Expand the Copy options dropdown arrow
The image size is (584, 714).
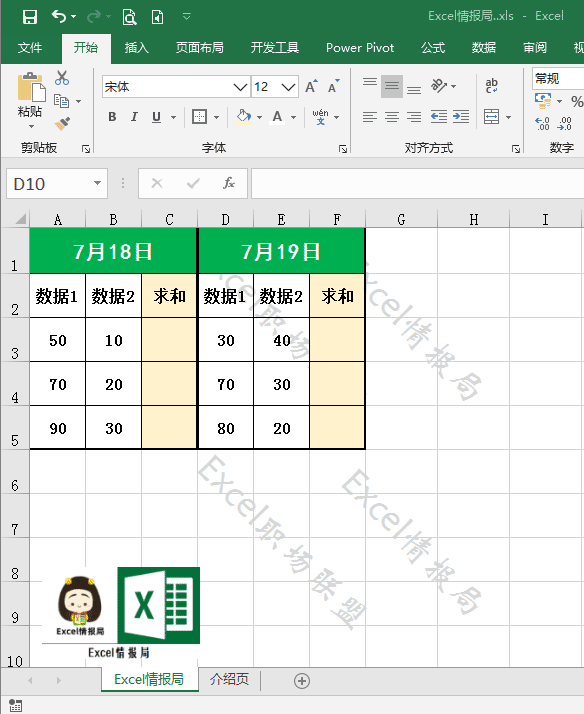(79, 101)
